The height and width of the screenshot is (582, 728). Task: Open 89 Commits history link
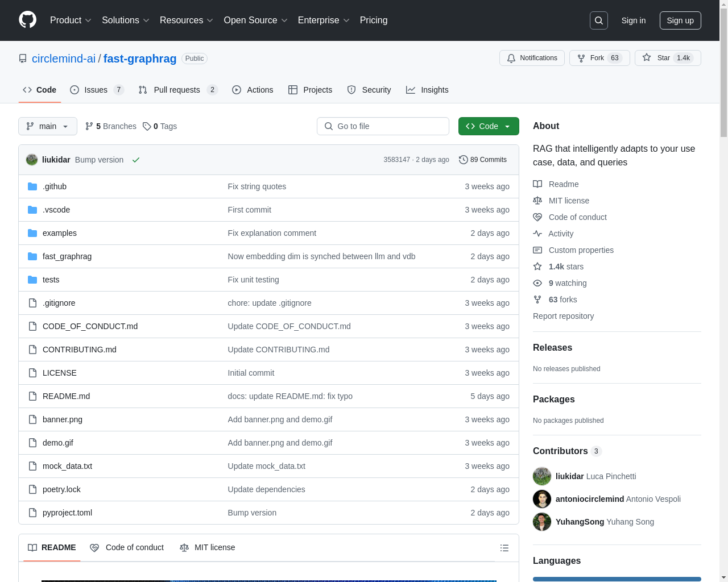click(483, 160)
